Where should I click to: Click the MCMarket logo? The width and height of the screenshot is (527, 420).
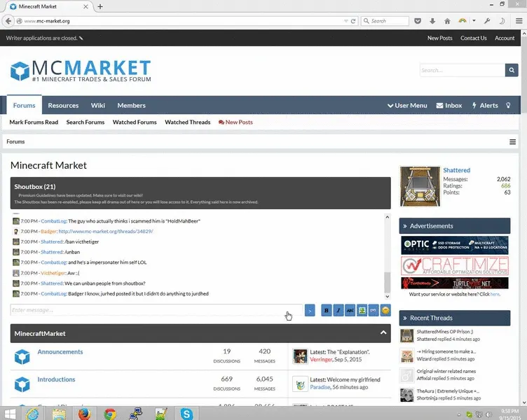(x=81, y=71)
